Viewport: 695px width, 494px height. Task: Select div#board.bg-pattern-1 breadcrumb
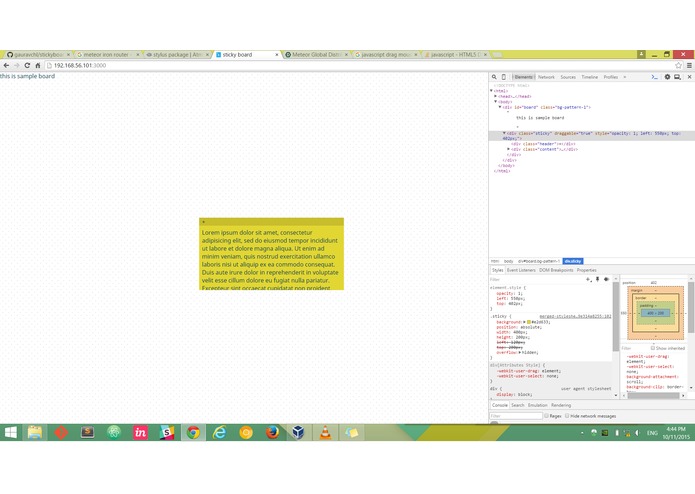[539, 261]
